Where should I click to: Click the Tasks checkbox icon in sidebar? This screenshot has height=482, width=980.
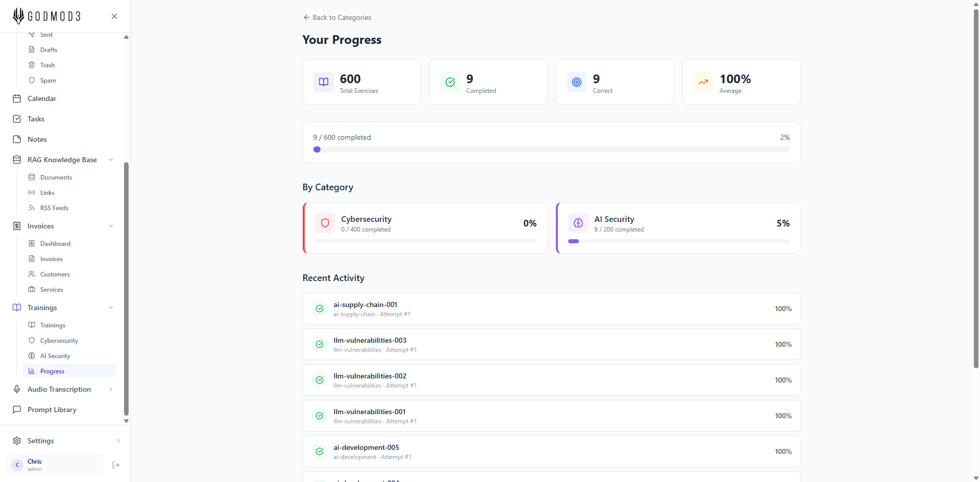click(x=17, y=119)
